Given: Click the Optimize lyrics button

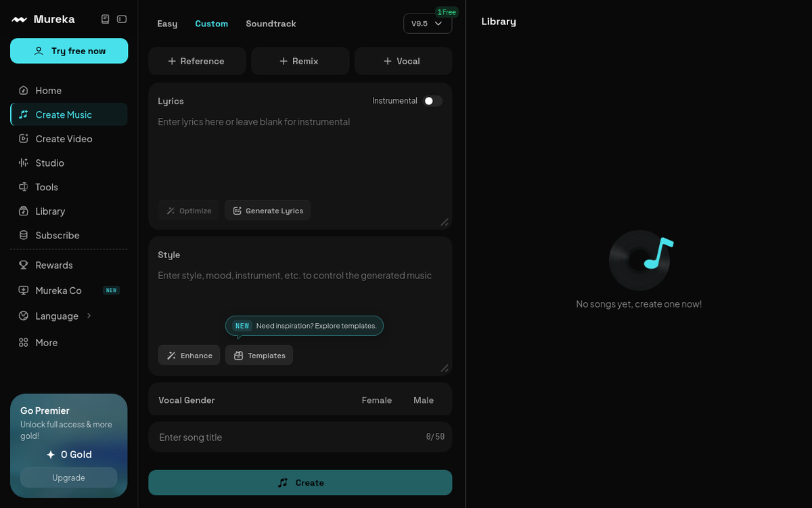Looking at the screenshot, I should (x=189, y=211).
